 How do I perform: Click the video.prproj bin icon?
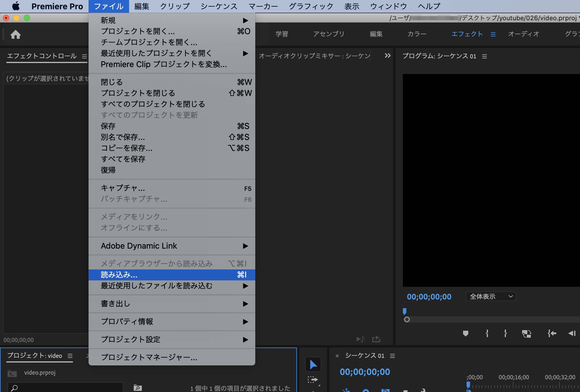(x=12, y=373)
